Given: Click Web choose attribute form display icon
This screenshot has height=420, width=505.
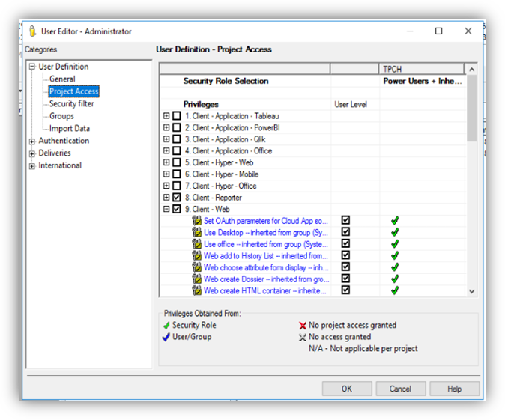Looking at the screenshot, I should point(198,267).
